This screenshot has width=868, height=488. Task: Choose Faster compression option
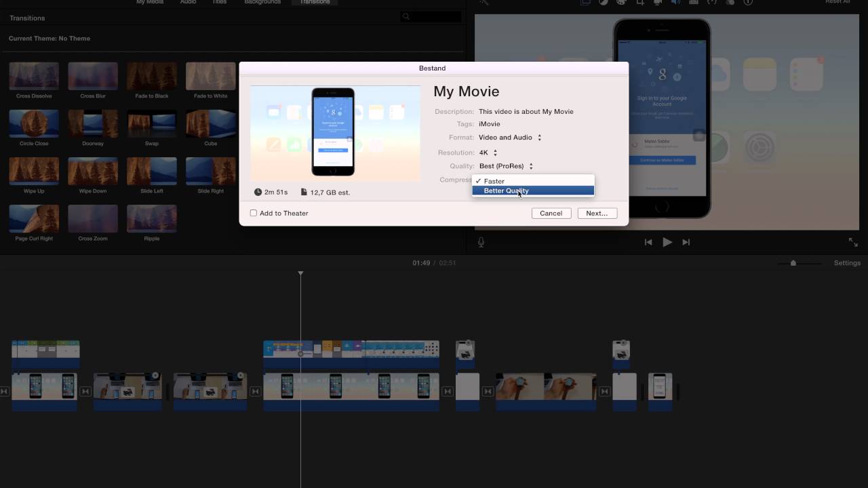pyautogui.click(x=533, y=181)
